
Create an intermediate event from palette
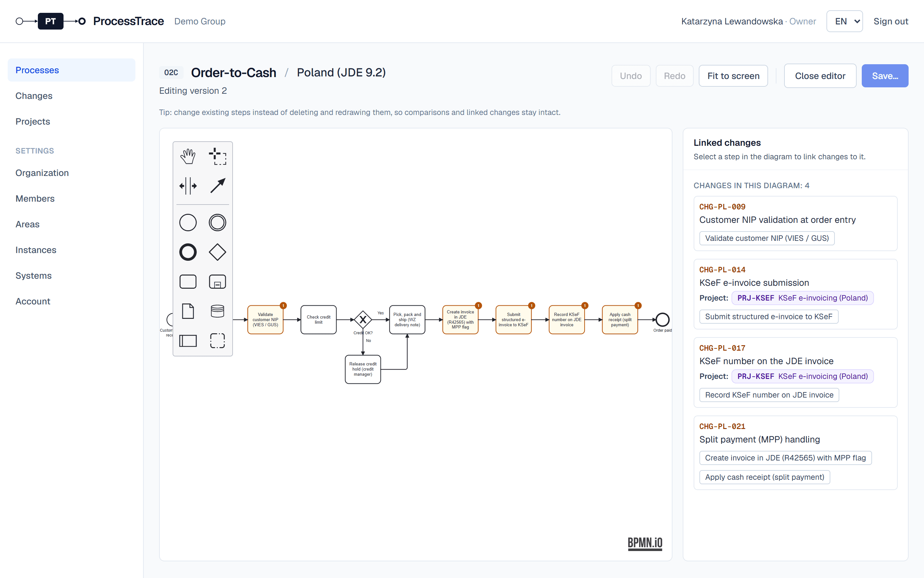pyautogui.click(x=217, y=223)
